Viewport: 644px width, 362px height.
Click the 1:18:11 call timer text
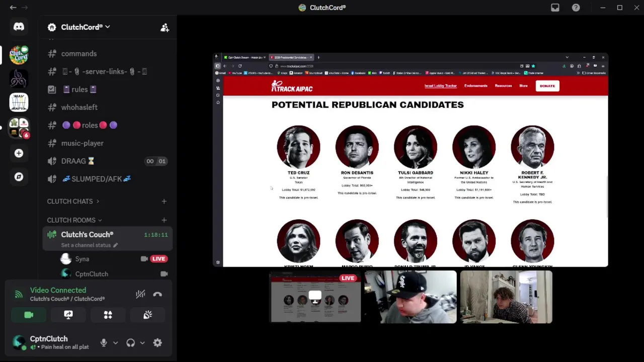pyautogui.click(x=156, y=235)
